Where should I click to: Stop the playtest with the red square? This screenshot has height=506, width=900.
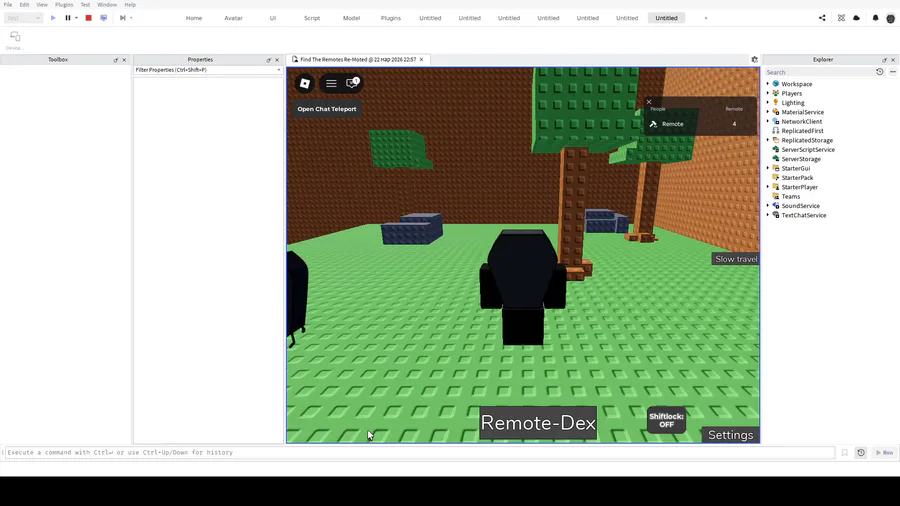tap(88, 18)
